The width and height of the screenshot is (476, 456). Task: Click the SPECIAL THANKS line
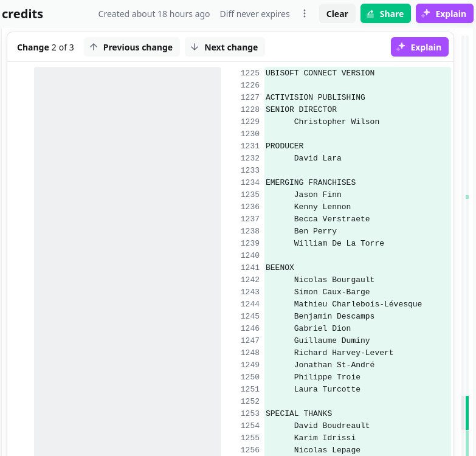pyautogui.click(x=298, y=413)
